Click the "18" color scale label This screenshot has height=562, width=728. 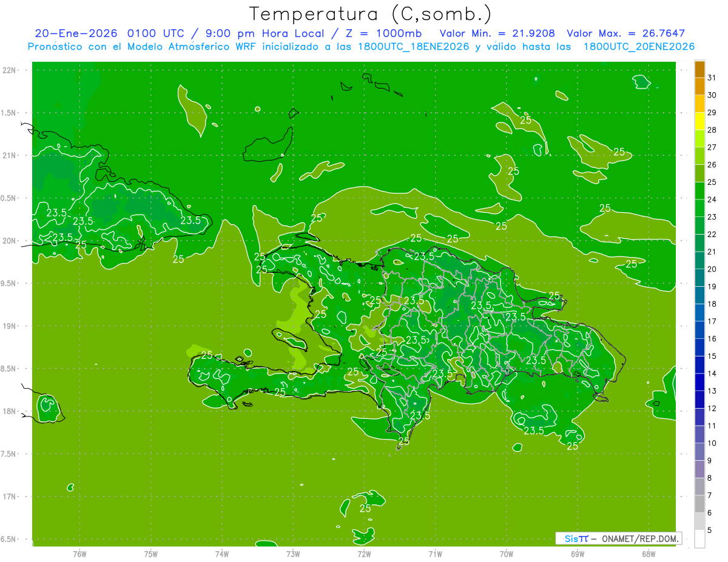click(712, 304)
